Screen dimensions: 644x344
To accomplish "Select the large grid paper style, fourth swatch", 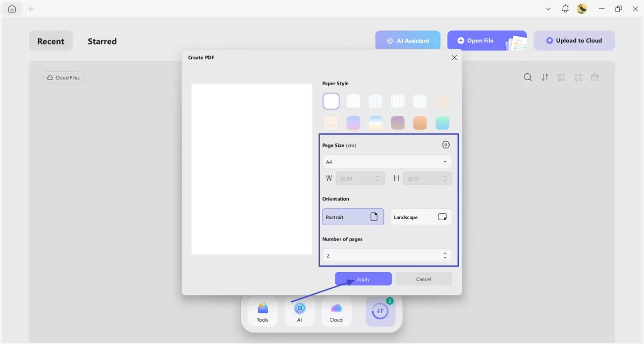I will coord(398,101).
